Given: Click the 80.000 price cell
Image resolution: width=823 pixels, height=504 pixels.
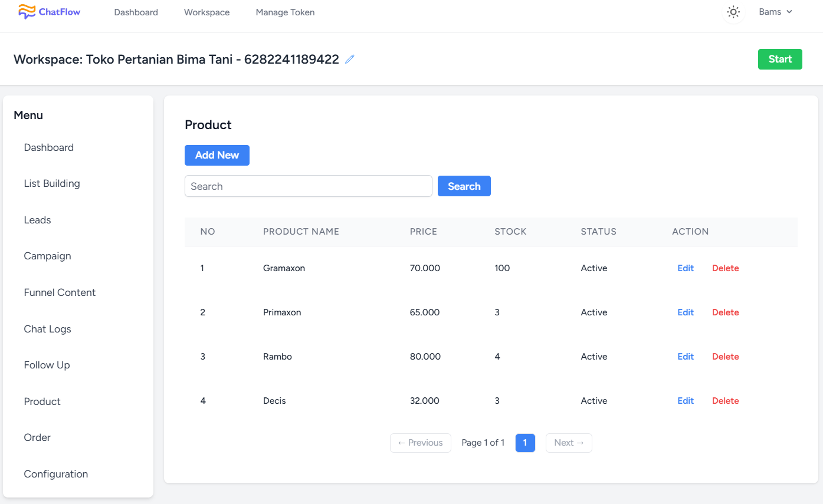Looking at the screenshot, I should pos(425,357).
